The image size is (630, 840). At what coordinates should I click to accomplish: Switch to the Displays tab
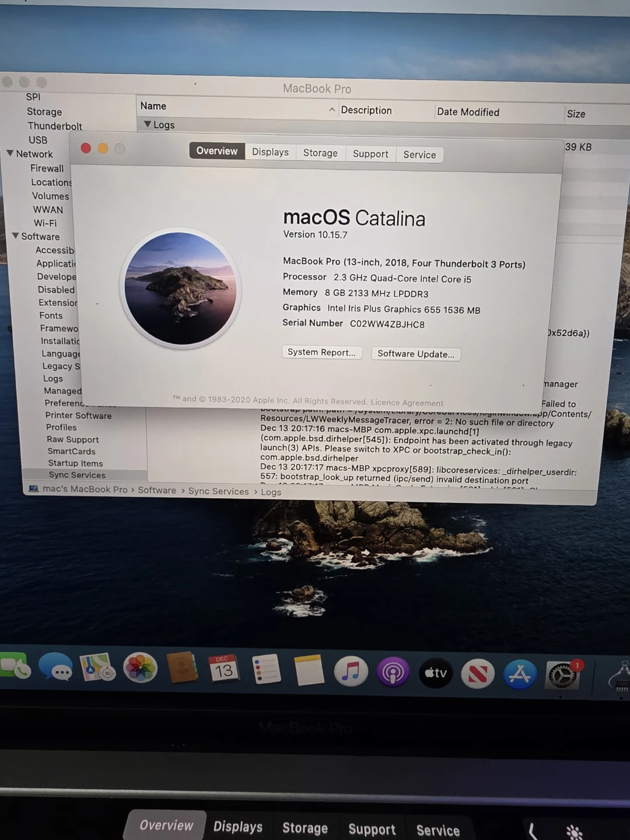(x=270, y=152)
